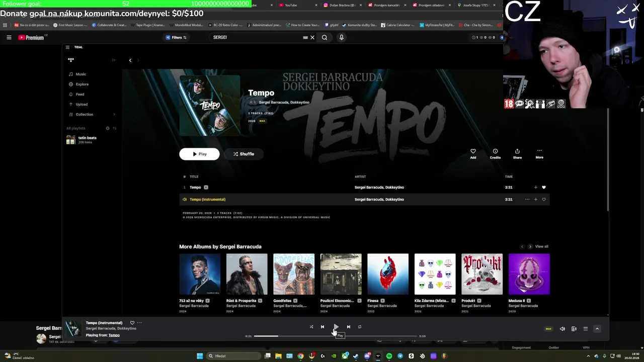
Task: Like now-playing track in player bar
Action: pos(132,323)
